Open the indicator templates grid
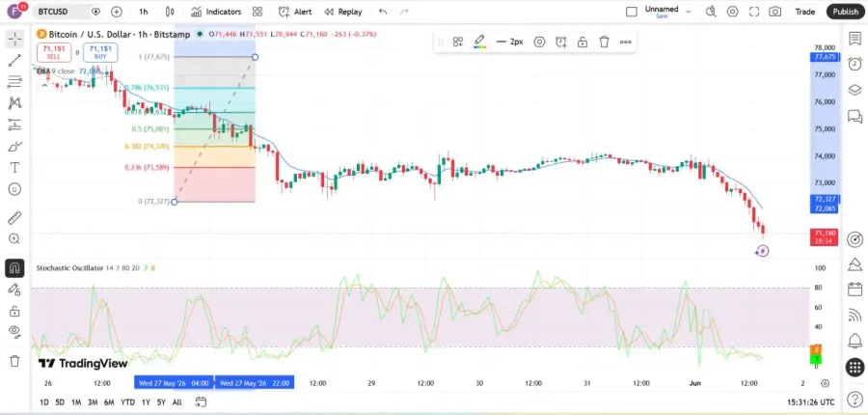 coord(258,12)
